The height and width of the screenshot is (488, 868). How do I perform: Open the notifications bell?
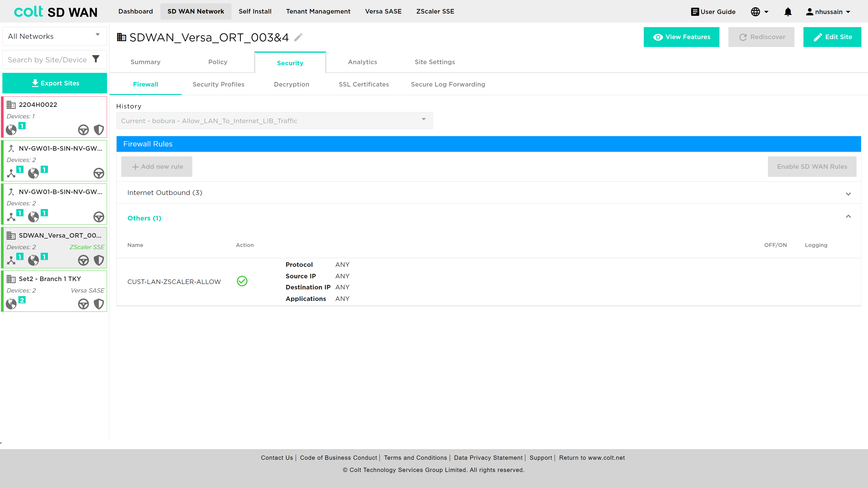pos(788,12)
